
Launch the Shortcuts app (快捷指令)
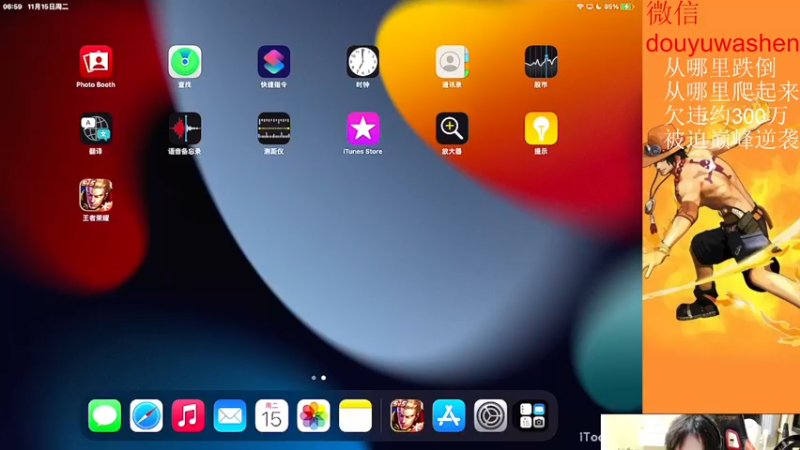[274, 62]
